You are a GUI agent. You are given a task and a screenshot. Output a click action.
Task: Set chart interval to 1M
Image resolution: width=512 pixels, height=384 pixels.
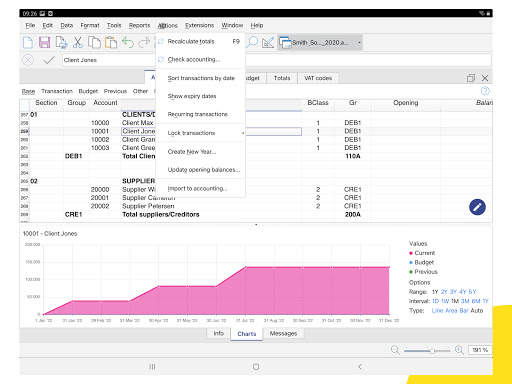455,301
